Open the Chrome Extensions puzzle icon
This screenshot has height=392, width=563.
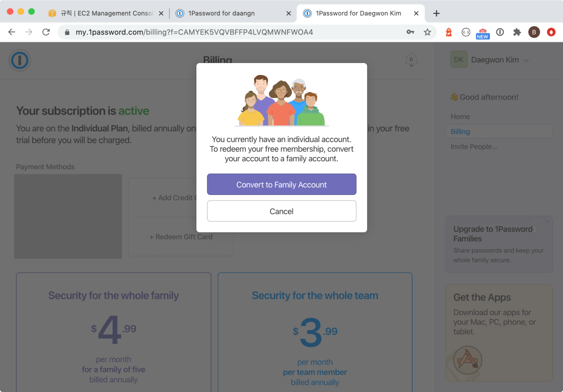click(x=517, y=32)
